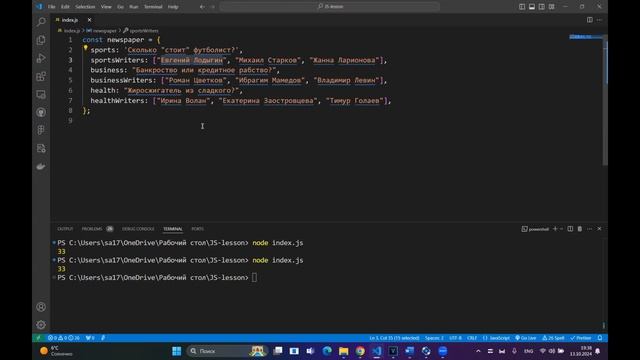
Task: Go back using navigation arrow
Action: click(202, 7)
